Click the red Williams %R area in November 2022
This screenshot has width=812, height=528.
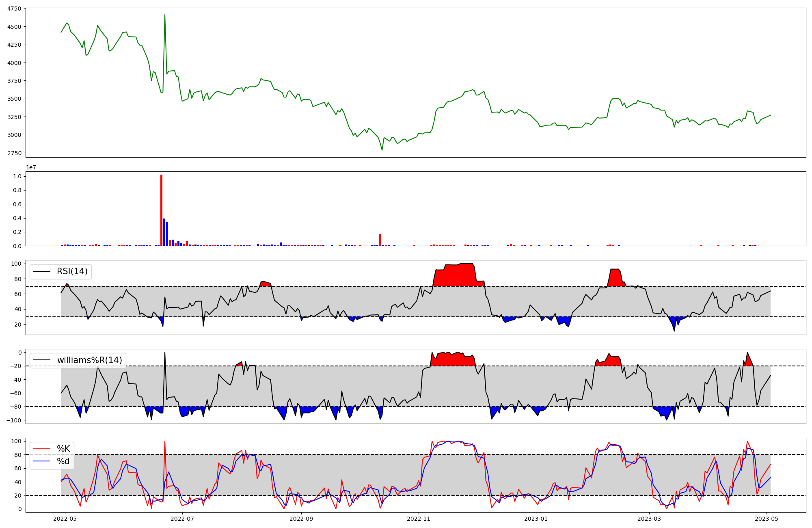[x=453, y=360]
